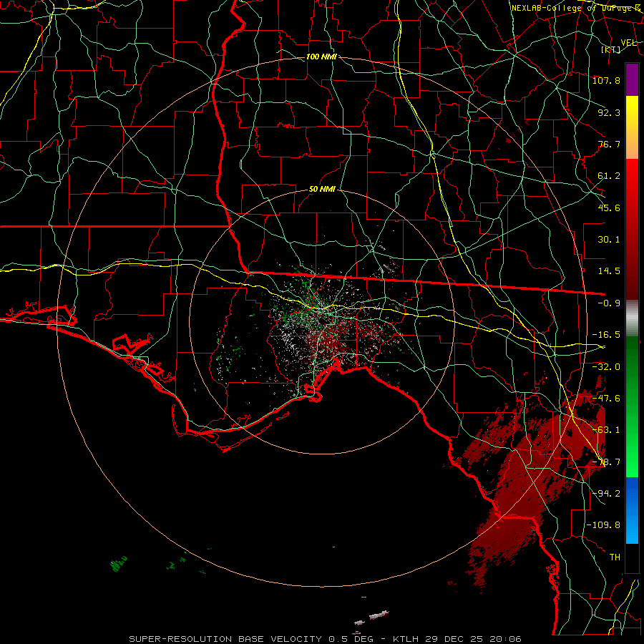This screenshot has width=644, height=644.
Task: Click the [KT] units label
Action: 611,49
